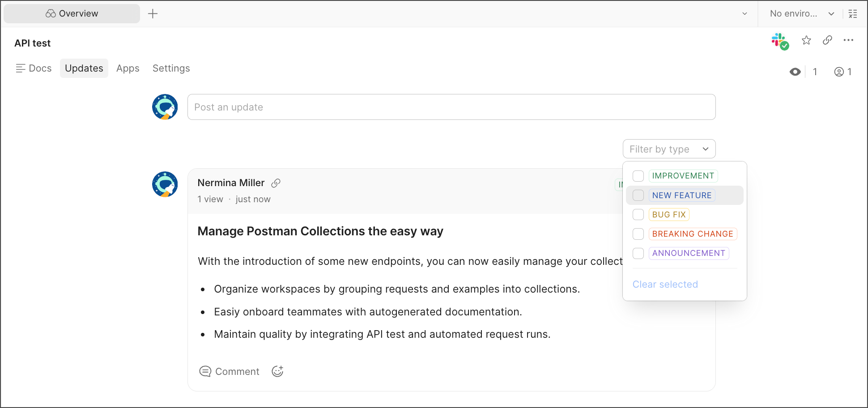Toggle the watch eye icon
This screenshot has width=868, height=408.
pyautogui.click(x=795, y=72)
